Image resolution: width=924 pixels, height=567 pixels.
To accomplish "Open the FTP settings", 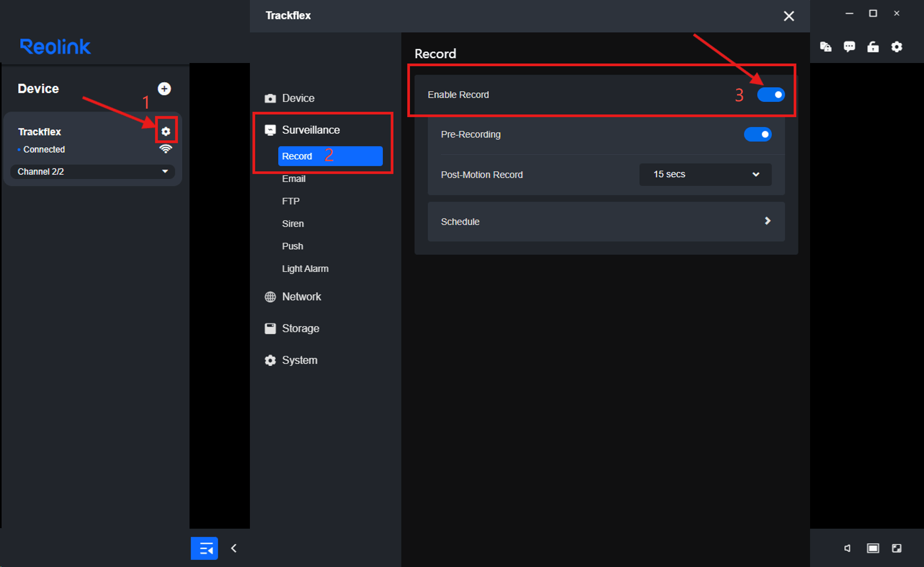I will point(291,201).
